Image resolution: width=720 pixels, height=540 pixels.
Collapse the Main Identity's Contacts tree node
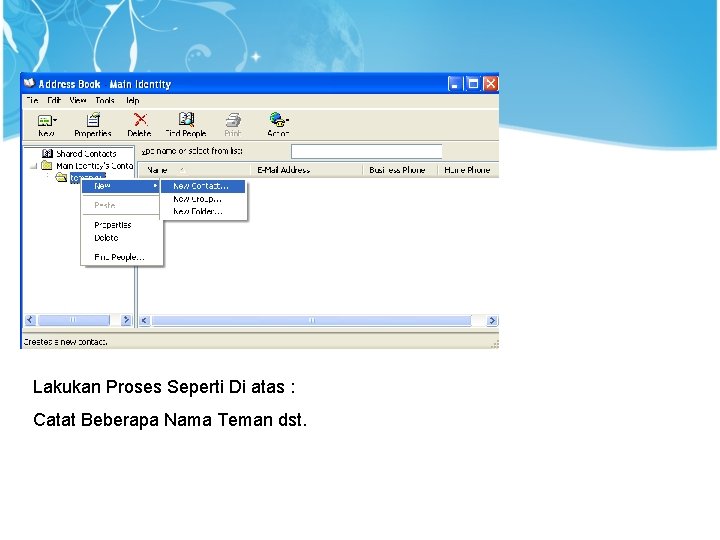[33, 166]
